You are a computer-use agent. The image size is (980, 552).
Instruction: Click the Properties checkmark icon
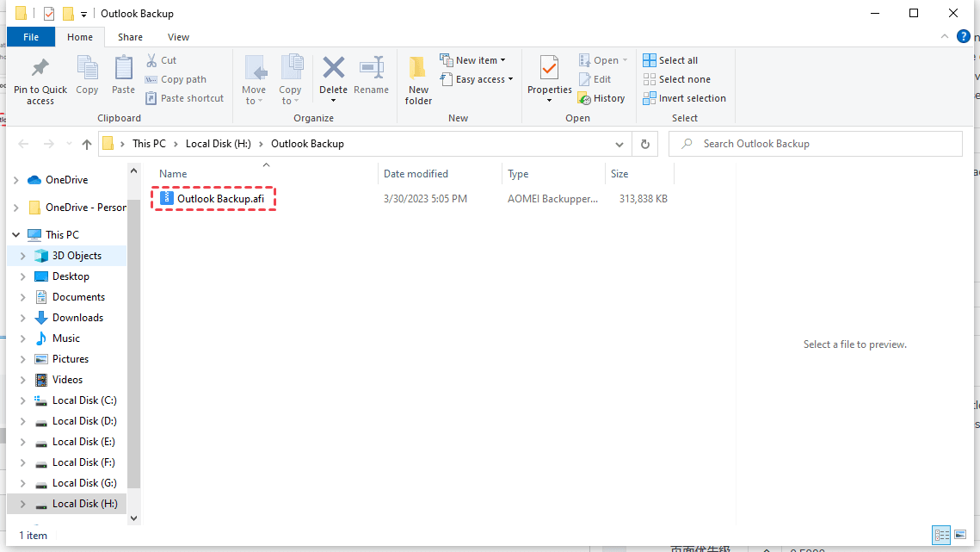550,67
